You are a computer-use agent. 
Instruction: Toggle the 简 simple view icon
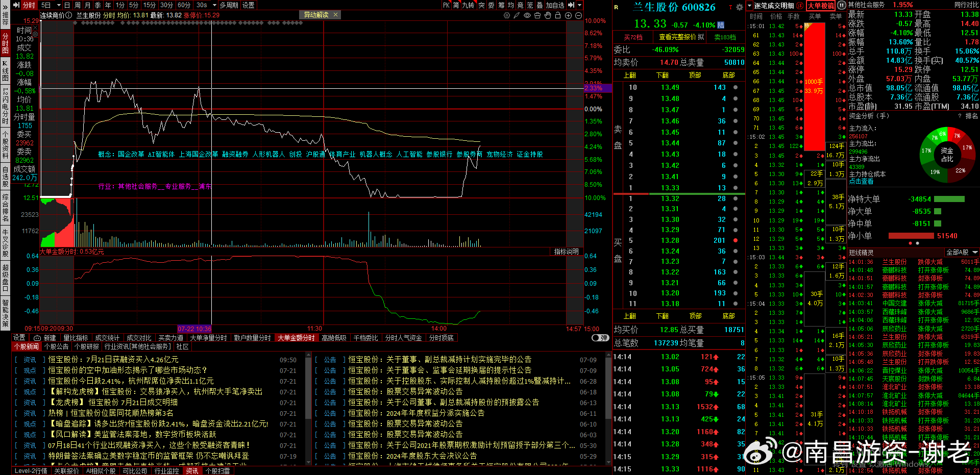click(x=456, y=5)
